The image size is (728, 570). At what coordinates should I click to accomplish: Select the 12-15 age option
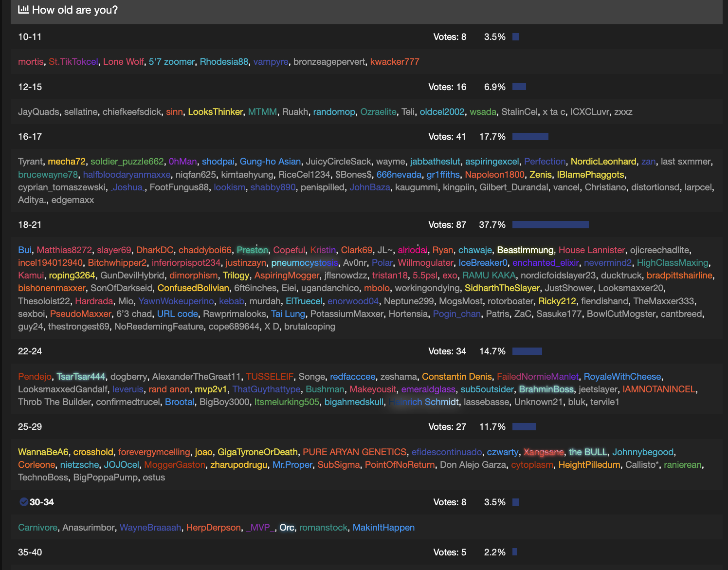pos(30,87)
